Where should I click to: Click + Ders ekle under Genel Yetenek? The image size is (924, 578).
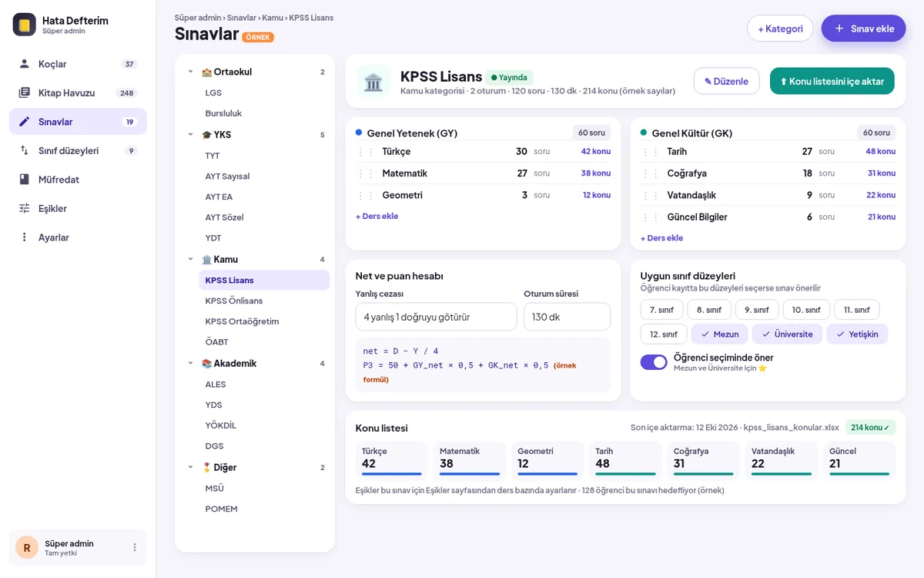[x=377, y=217]
